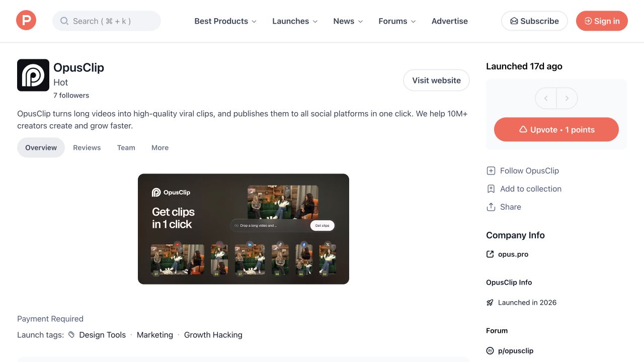Click the 7 followers text
Viewport: 644px width, 362px height.
click(x=71, y=95)
